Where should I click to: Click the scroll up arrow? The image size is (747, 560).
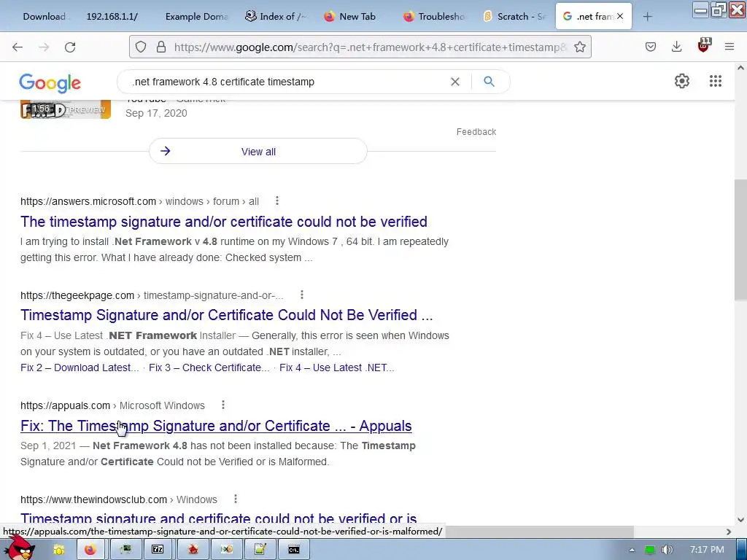(740, 68)
